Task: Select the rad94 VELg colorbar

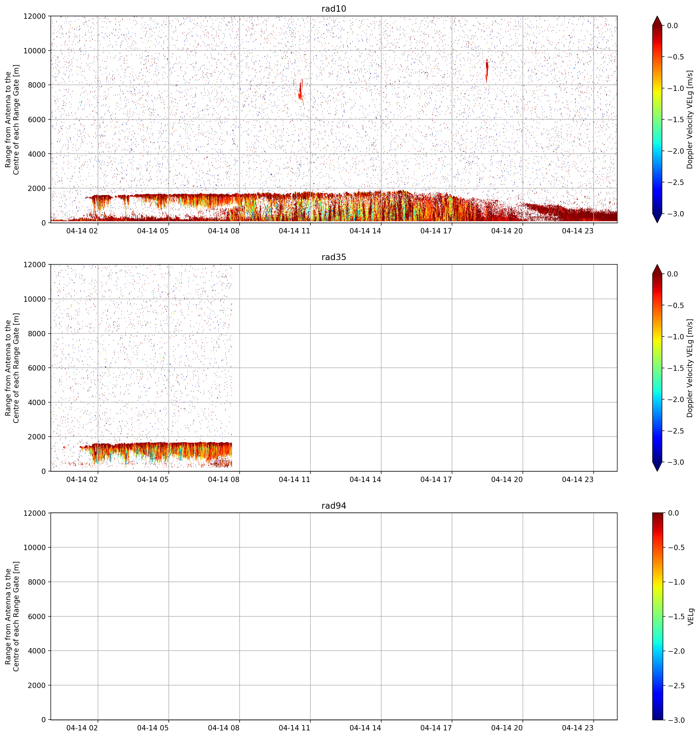Action: click(657, 616)
